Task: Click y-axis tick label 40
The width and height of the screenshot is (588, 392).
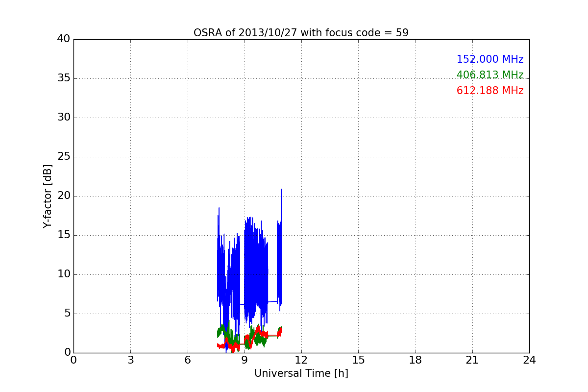Action: pyautogui.click(x=63, y=39)
